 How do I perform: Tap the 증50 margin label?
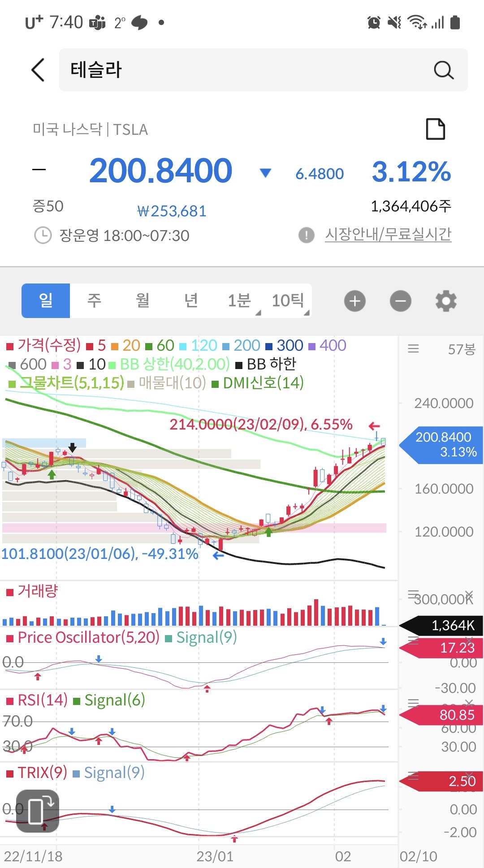click(48, 206)
